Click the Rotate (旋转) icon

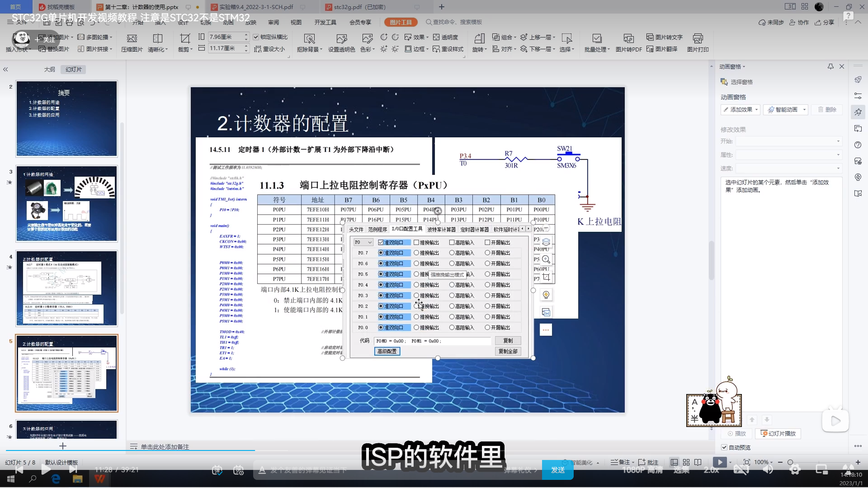click(x=479, y=38)
